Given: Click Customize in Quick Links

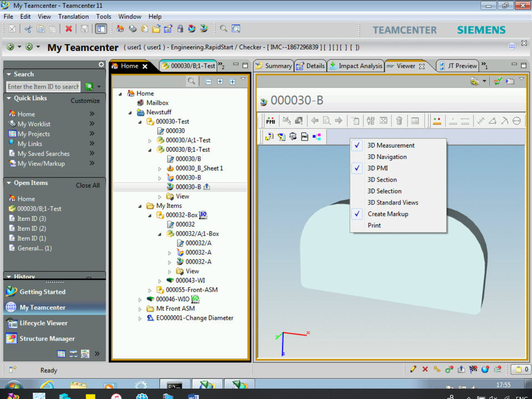Looking at the screenshot, I should coord(85,101).
